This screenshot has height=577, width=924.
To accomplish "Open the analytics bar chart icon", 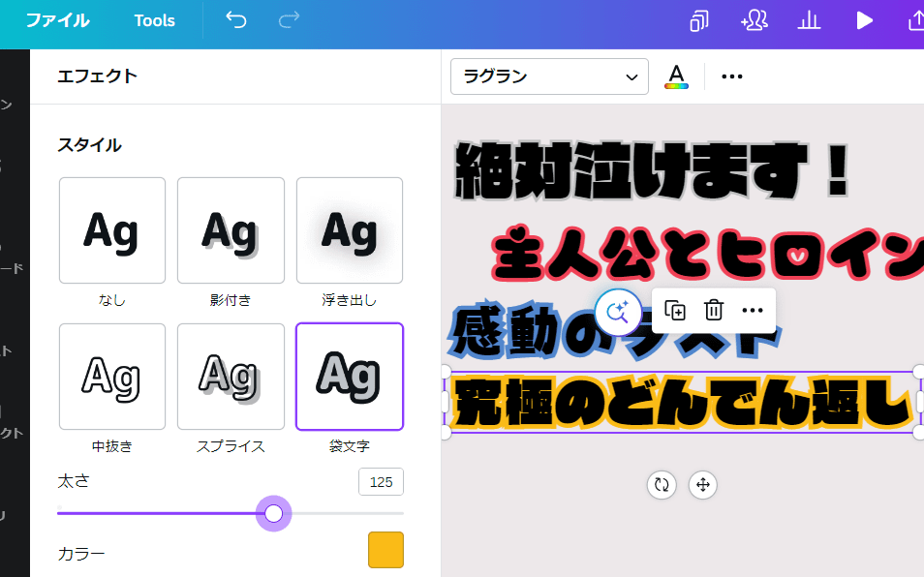I will tap(809, 20).
